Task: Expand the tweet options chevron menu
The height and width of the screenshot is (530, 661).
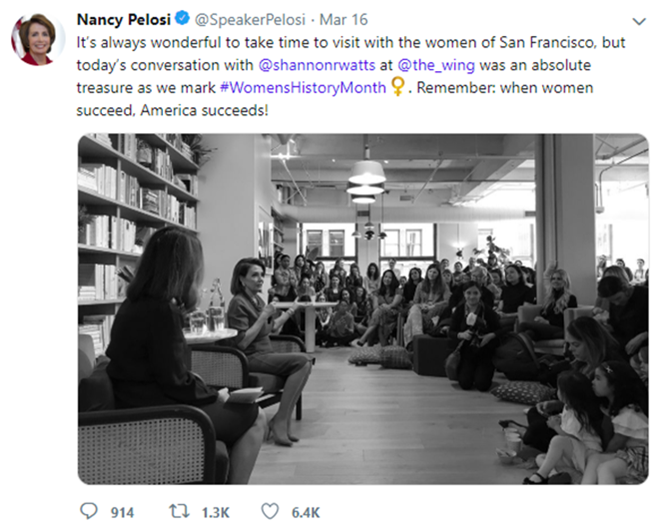Action: tap(639, 20)
